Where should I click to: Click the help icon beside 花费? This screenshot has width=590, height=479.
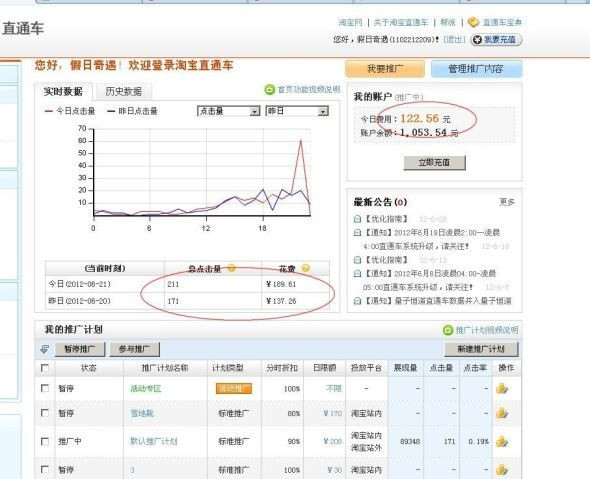pyautogui.click(x=306, y=268)
